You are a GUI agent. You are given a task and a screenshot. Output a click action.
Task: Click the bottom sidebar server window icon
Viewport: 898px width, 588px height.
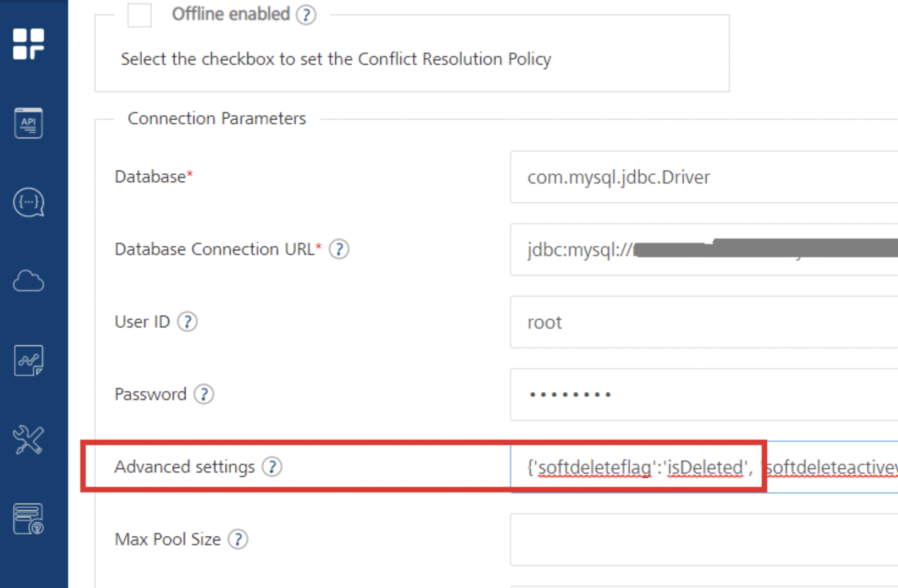29,519
